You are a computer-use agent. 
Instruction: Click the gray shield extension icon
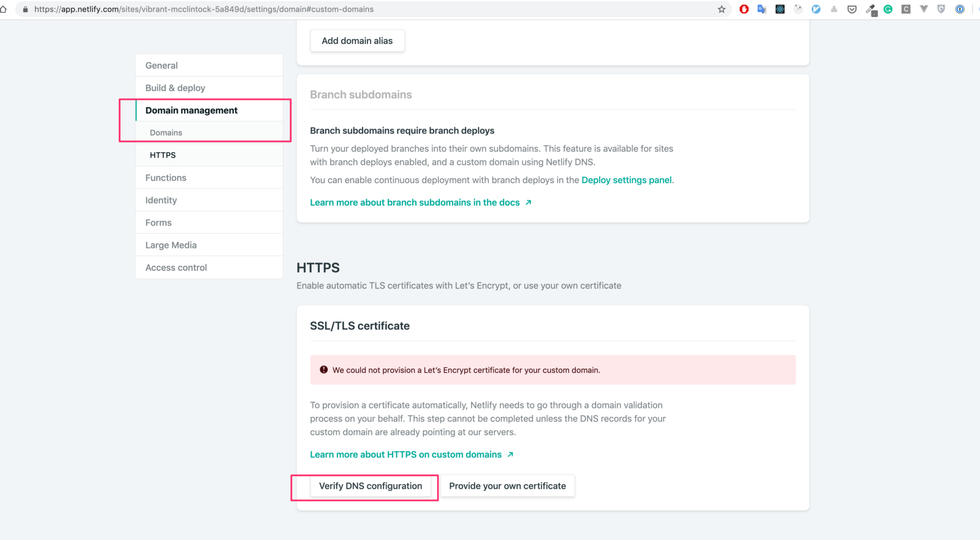(x=941, y=9)
